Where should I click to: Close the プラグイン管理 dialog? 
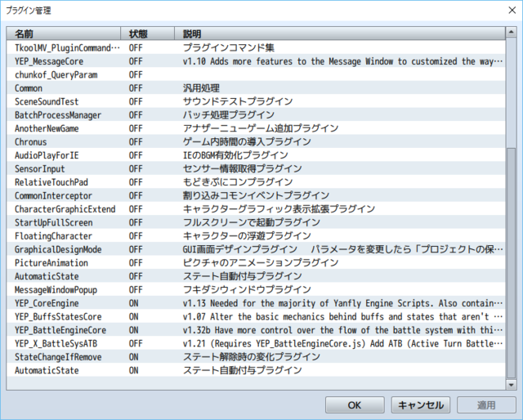(x=512, y=11)
